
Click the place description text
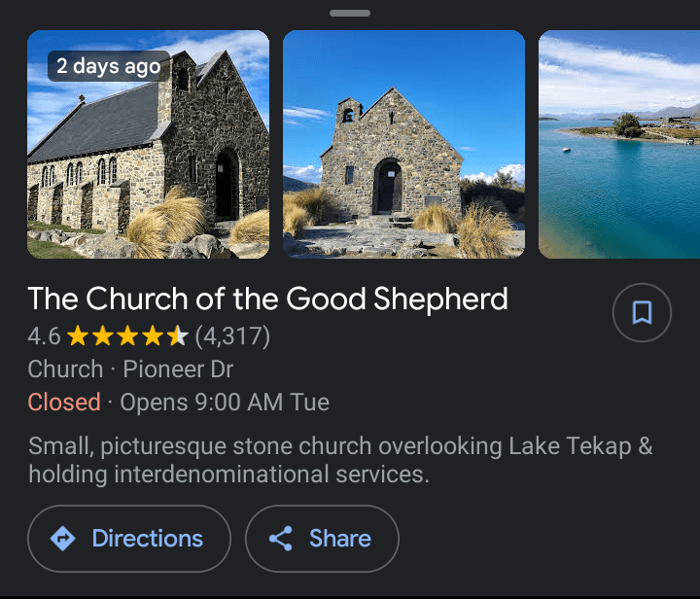340,461
